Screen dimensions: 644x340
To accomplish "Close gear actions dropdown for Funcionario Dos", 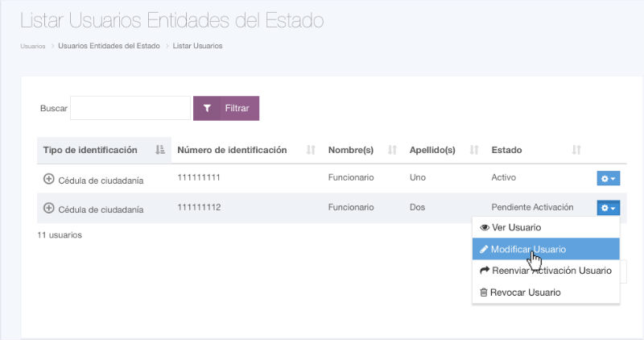I will [608, 208].
